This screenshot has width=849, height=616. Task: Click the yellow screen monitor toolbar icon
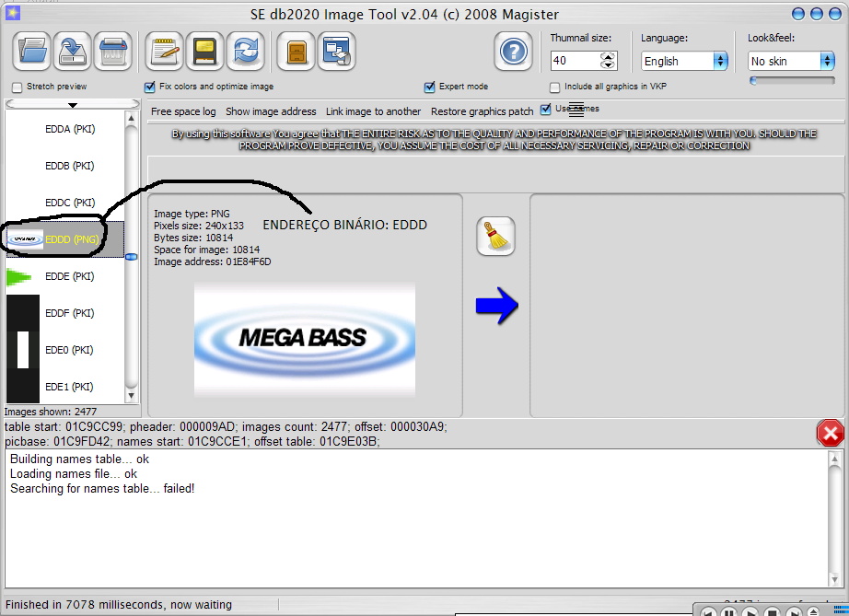click(x=205, y=52)
